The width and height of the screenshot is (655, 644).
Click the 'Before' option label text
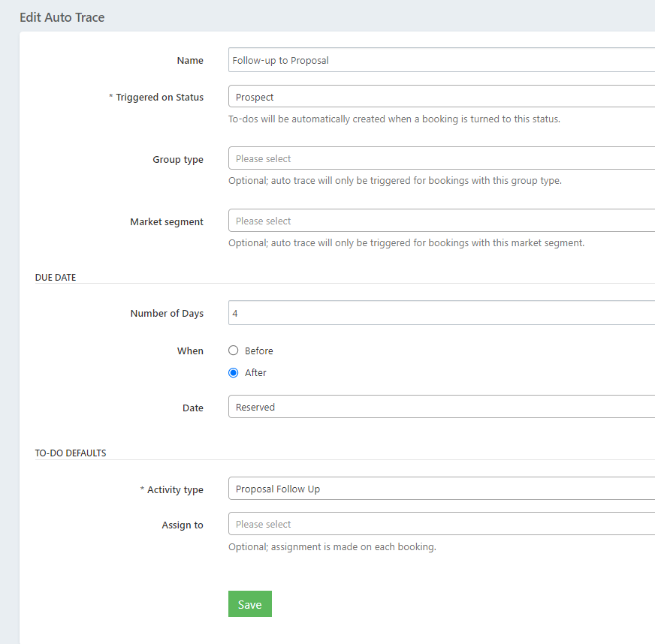tap(259, 351)
